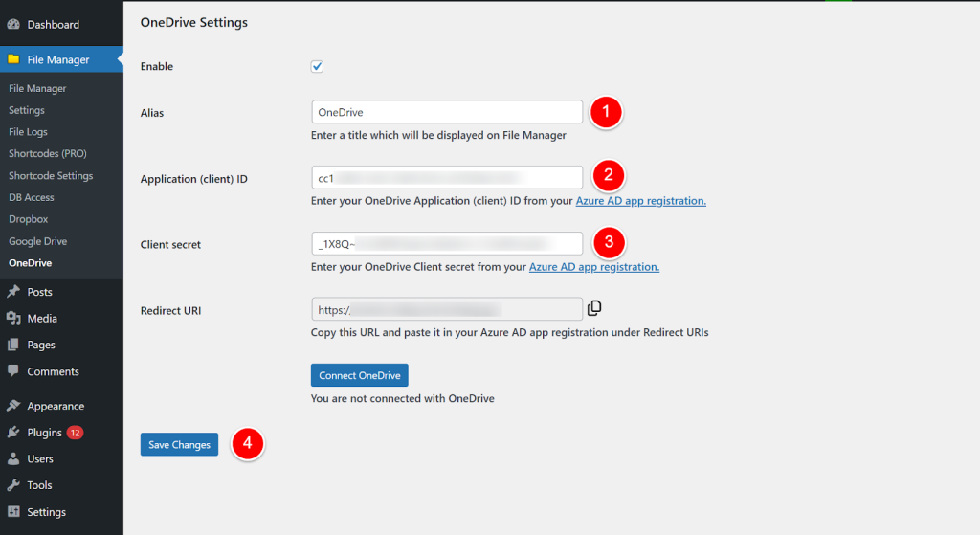980x535 pixels.
Task: Open Dropbox submenu
Action: pos(28,219)
